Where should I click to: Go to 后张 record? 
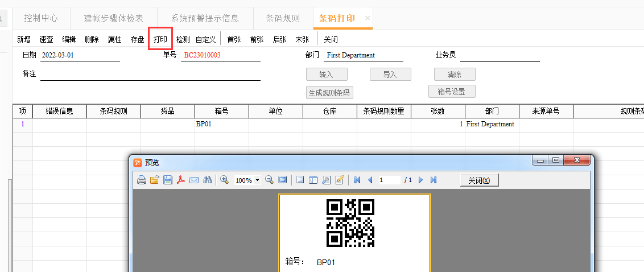280,39
